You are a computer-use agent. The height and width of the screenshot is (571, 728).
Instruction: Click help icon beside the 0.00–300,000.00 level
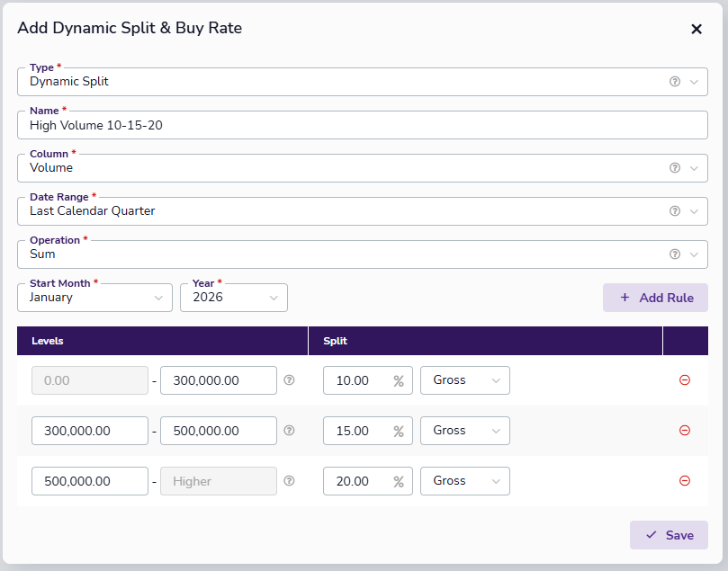pos(289,380)
